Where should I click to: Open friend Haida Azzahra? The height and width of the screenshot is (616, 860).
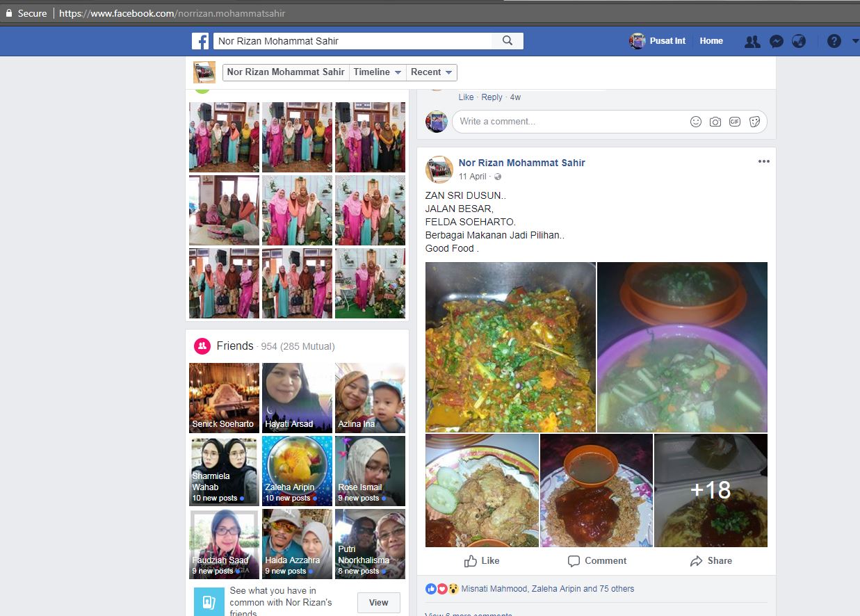tap(297, 544)
